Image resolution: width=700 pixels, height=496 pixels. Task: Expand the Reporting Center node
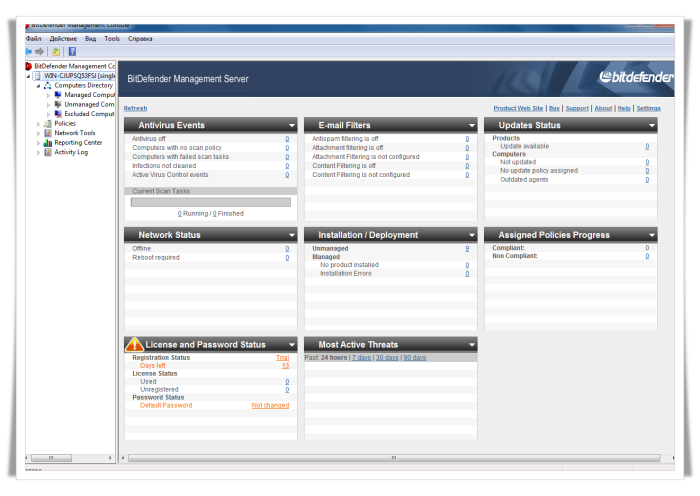38,143
